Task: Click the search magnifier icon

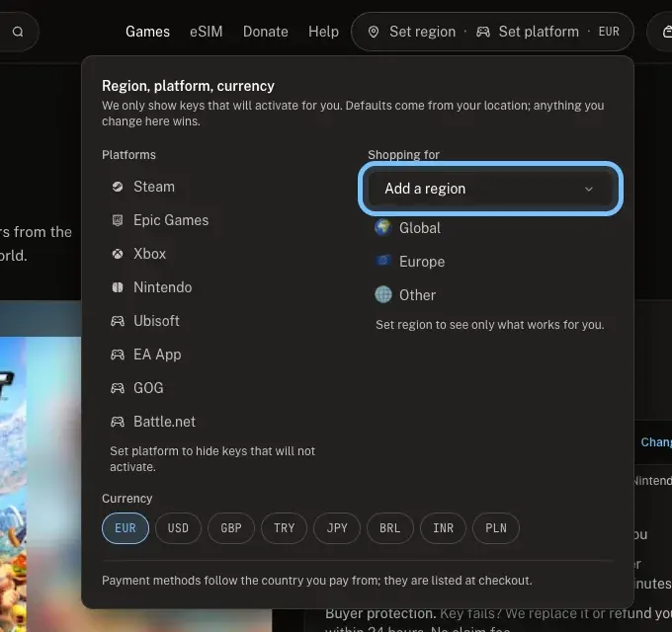Action: click(x=18, y=32)
